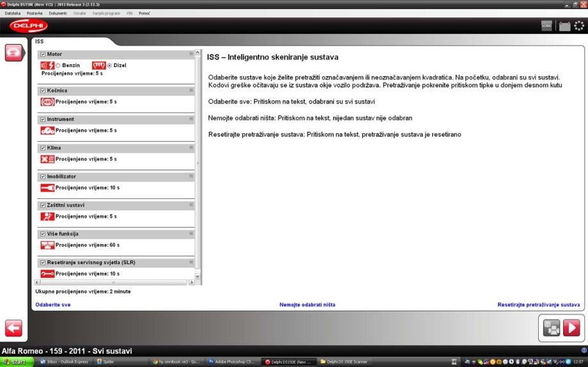Click the petrol engine spark icon

(x=47, y=65)
